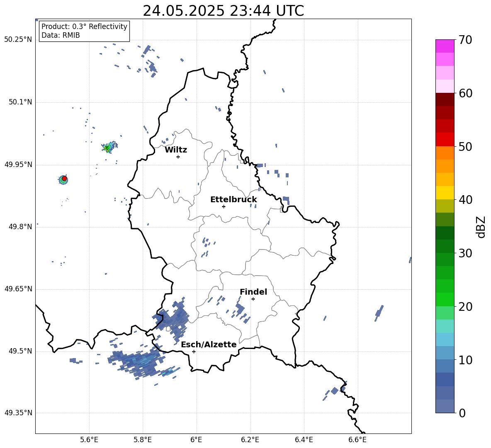Screen dimensions: 491x448
Task: Click the Data: RMIB label
Action: 61,35
